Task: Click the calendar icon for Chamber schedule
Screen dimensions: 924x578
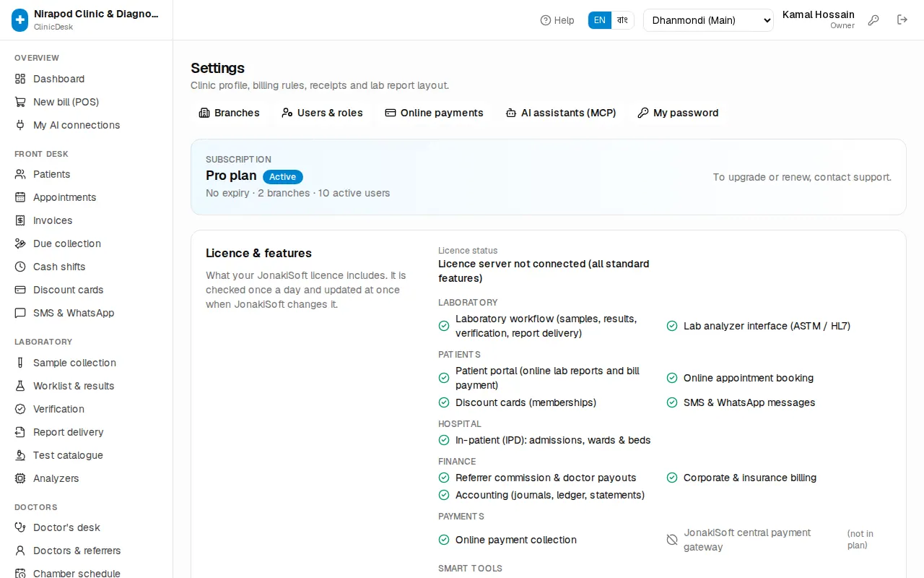Action: pyautogui.click(x=20, y=573)
